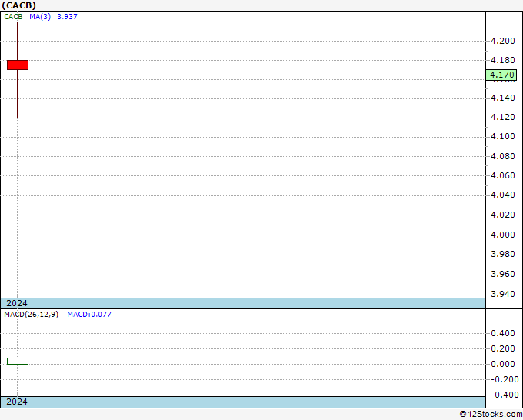Click the MACD(26,12,9) indicator label
The image size is (523, 420).
(31, 315)
